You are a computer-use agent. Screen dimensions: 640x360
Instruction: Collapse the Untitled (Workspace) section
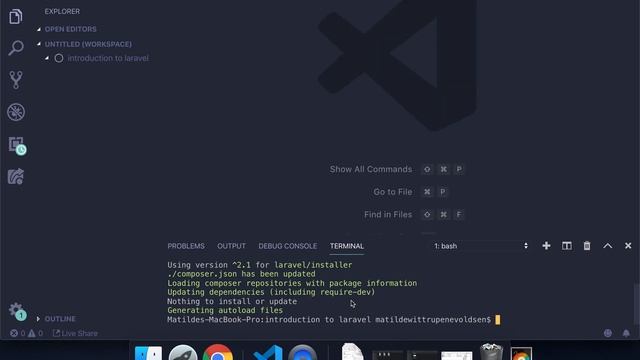pyautogui.click(x=39, y=44)
